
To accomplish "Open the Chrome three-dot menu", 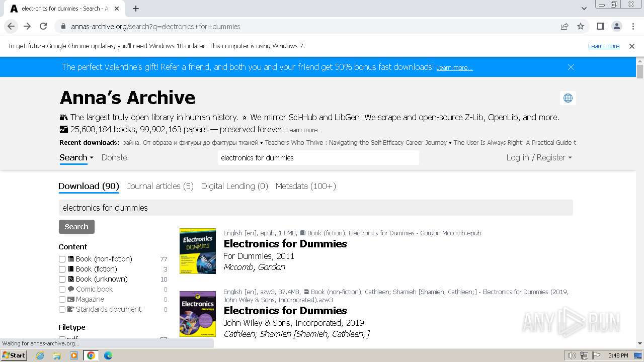I will pos(632,26).
